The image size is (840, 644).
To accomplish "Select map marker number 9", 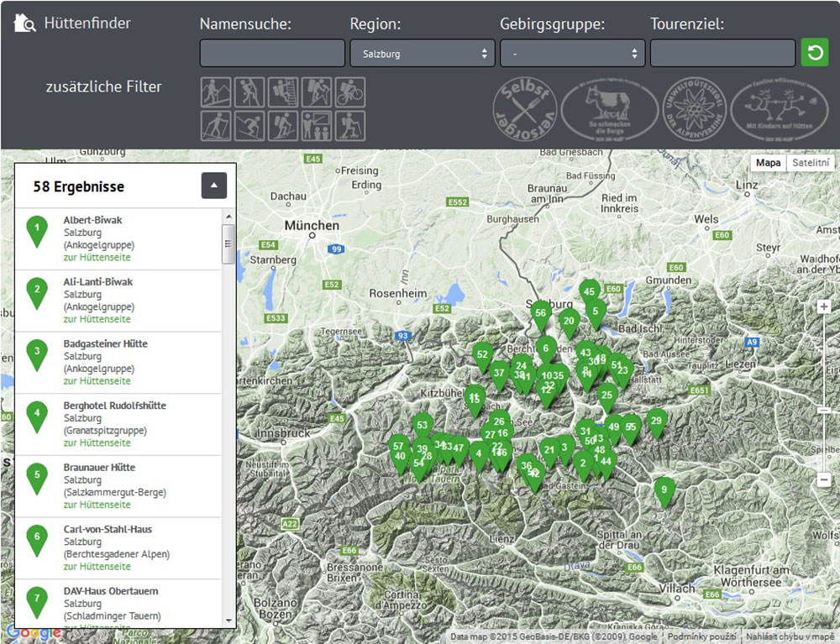I will (664, 490).
